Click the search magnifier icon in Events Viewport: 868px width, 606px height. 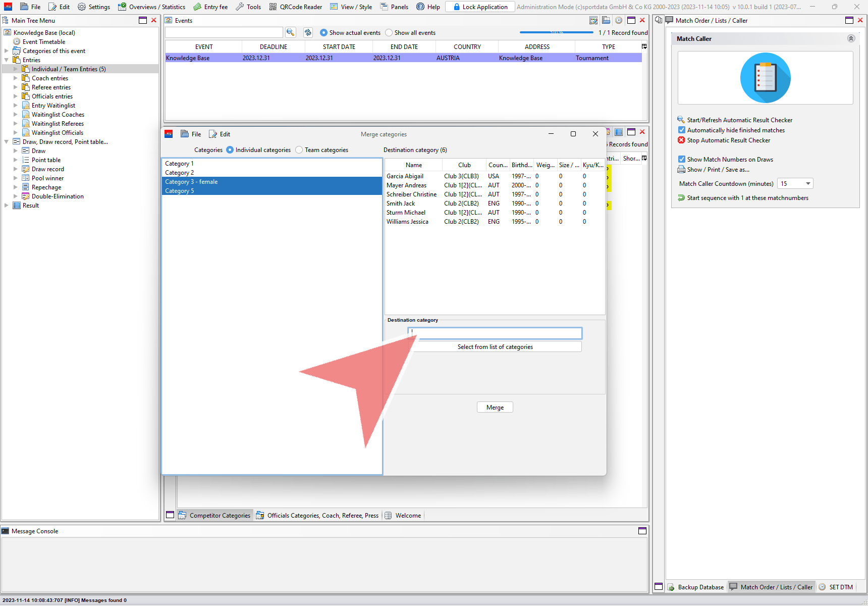point(290,32)
